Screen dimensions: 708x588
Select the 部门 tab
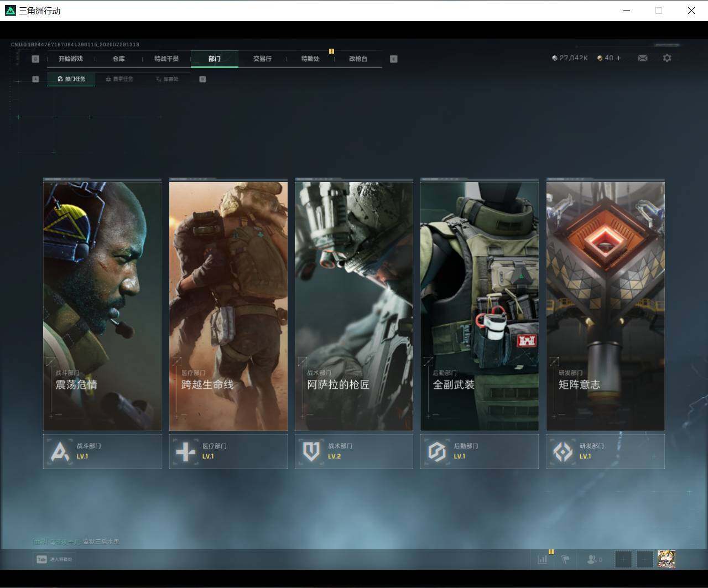[215, 59]
